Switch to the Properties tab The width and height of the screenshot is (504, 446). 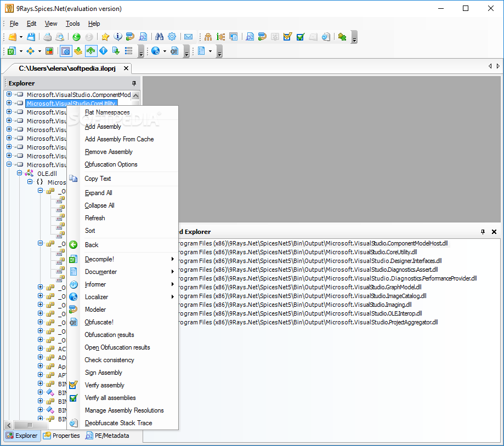[x=61, y=436]
